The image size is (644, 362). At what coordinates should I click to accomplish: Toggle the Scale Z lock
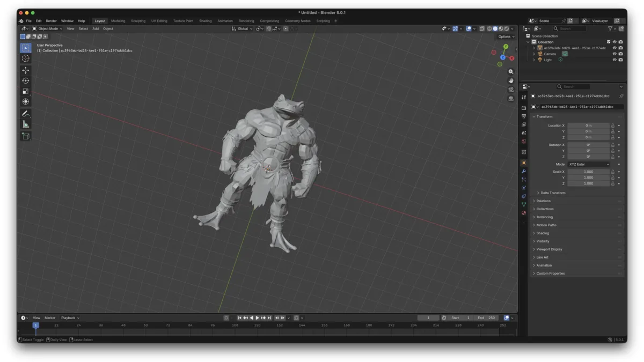click(x=613, y=183)
